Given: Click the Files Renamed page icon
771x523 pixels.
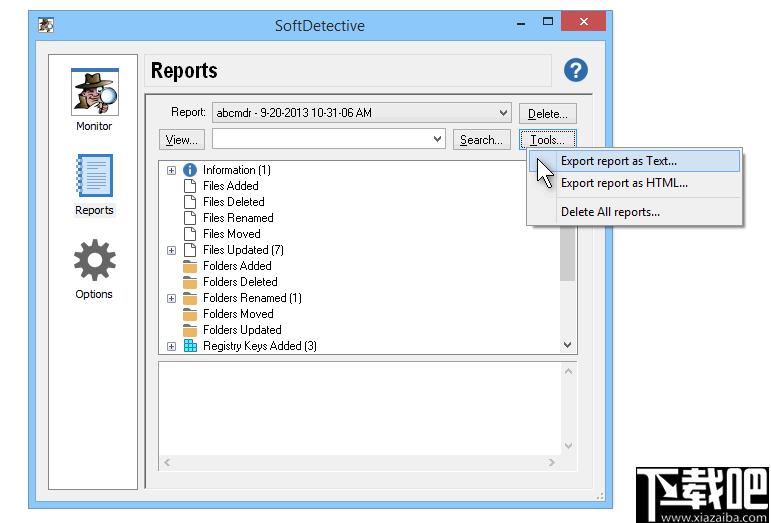Looking at the screenshot, I should pyautogui.click(x=190, y=218).
